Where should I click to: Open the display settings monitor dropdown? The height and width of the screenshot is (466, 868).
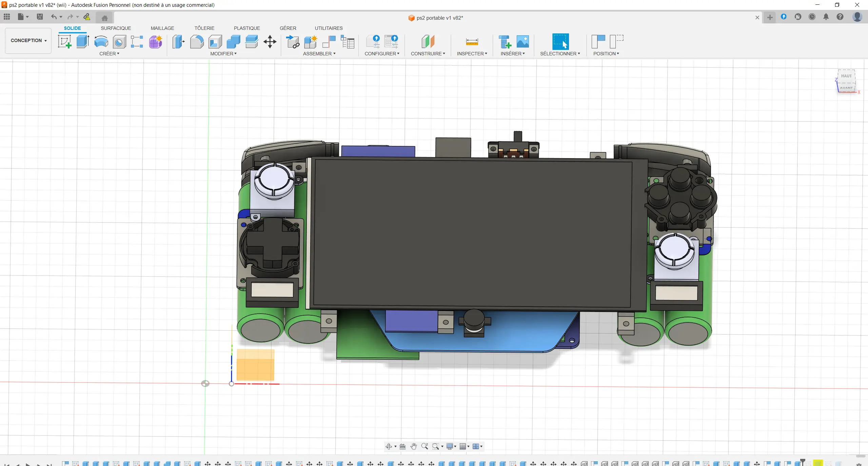pos(451,446)
